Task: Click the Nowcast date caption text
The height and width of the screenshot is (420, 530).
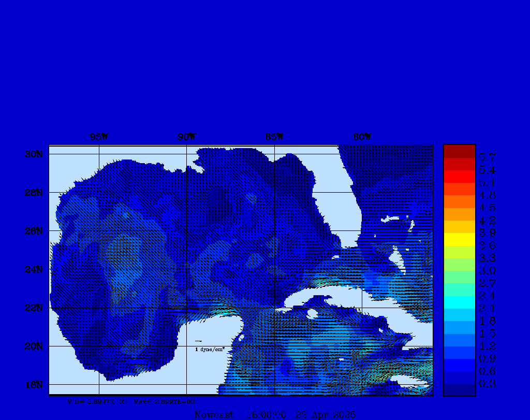Action: pyautogui.click(x=274, y=414)
